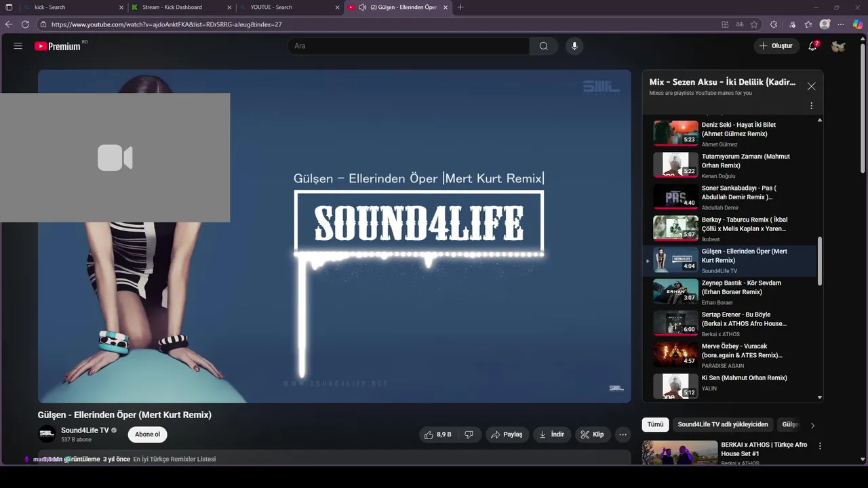Click the playlist scrollbar down arrow

click(x=820, y=398)
